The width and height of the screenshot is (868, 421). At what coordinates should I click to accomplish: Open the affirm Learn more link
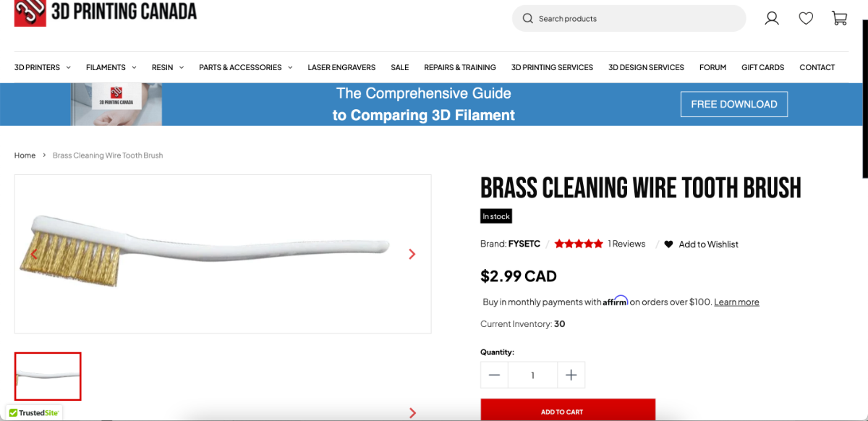click(736, 302)
